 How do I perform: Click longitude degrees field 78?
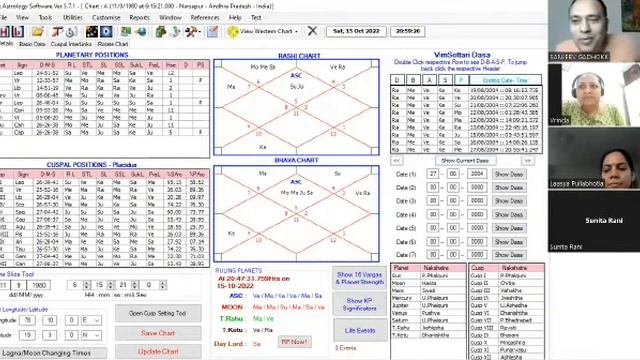[27, 320]
